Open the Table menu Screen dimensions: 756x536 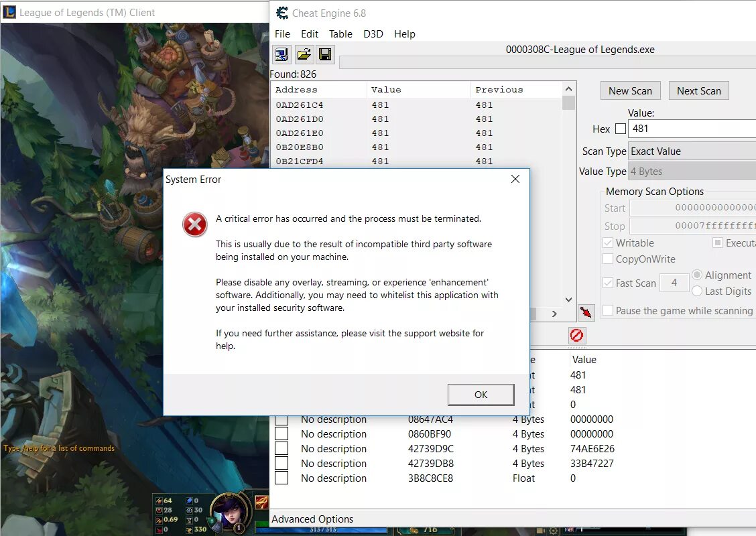coord(341,33)
